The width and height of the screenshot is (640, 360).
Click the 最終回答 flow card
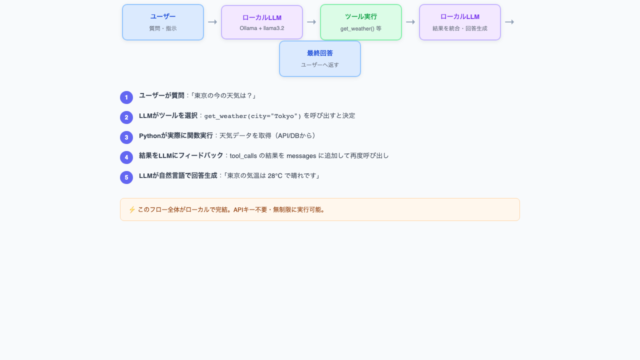pyautogui.click(x=320, y=58)
